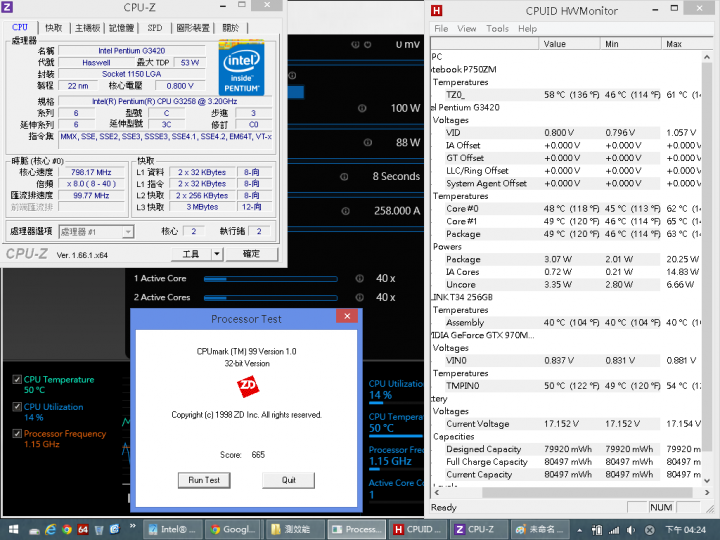The image size is (720, 540).
Task: Click the HWMonitor title bar icon
Action: point(437,10)
